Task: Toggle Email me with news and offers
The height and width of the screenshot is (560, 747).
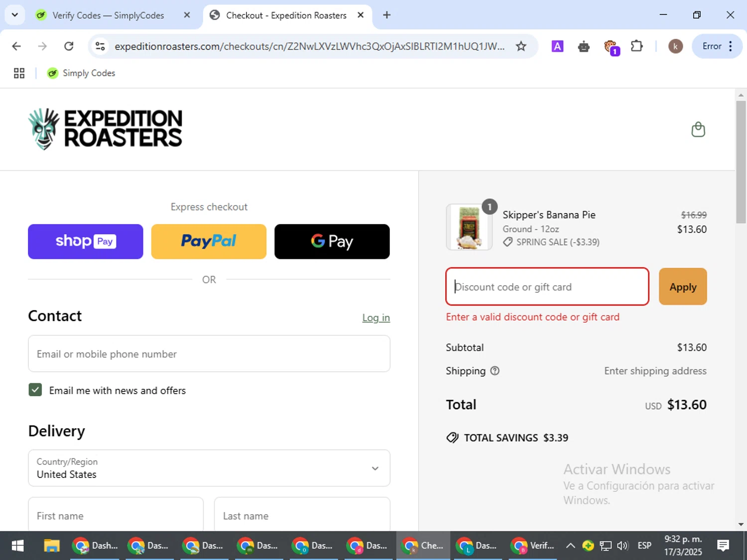Action: pyautogui.click(x=35, y=390)
